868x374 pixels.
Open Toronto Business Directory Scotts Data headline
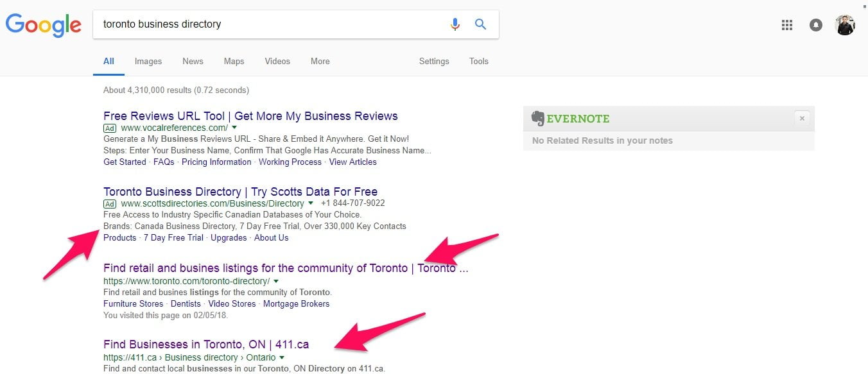pyautogui.click(x=240, y=192)
